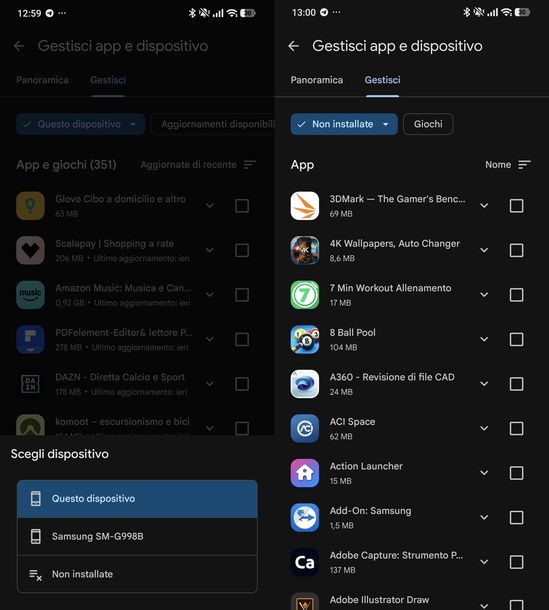Viewport: 549px width, 610px height.
Task: Expand 7 Min Workout details chevron
Action: [x=484, y=294]
